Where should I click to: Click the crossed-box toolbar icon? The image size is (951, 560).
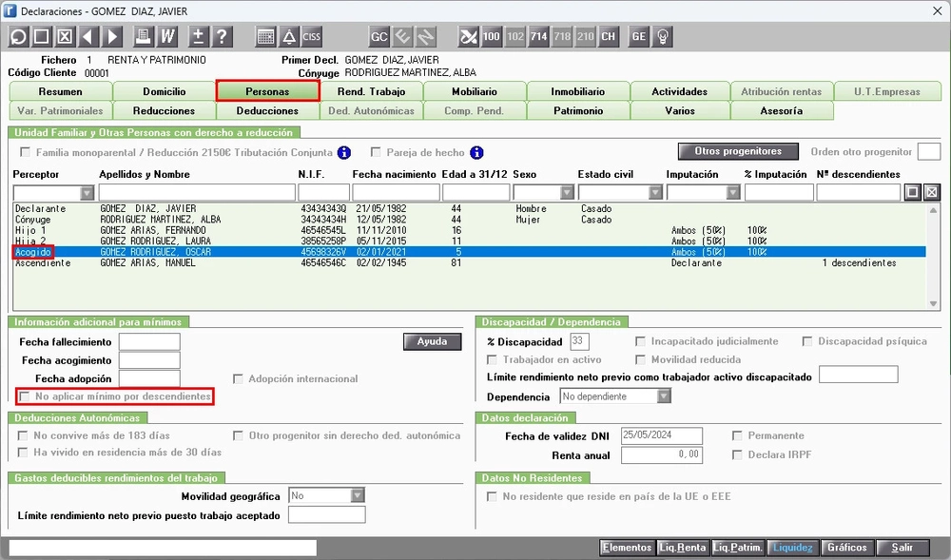click(65, 37)
